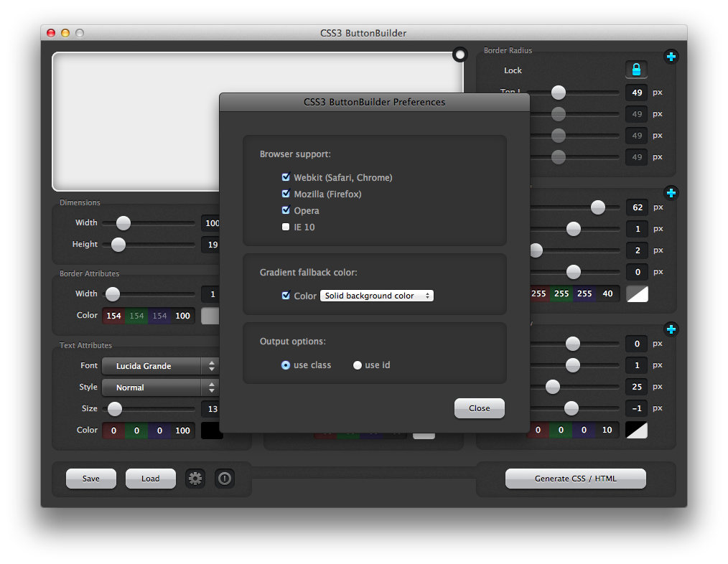Screen dimensions: 728x564
Task: Click the slider knob next to value 62
Action: click(598, 207)
